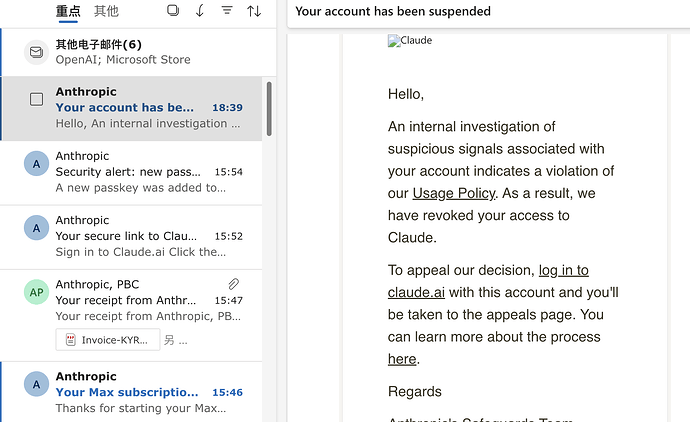
Task: Click the select-all messages icon
Action: (x=173, y=10)
